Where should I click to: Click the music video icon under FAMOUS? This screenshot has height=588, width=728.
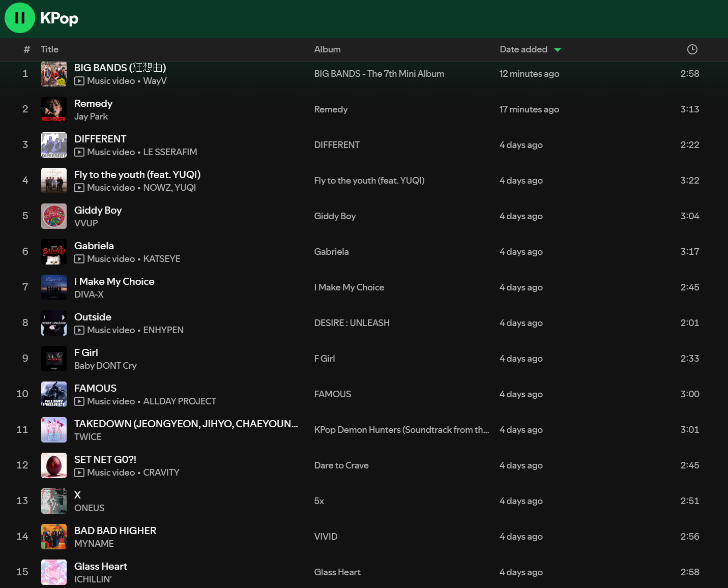point(79,401)
